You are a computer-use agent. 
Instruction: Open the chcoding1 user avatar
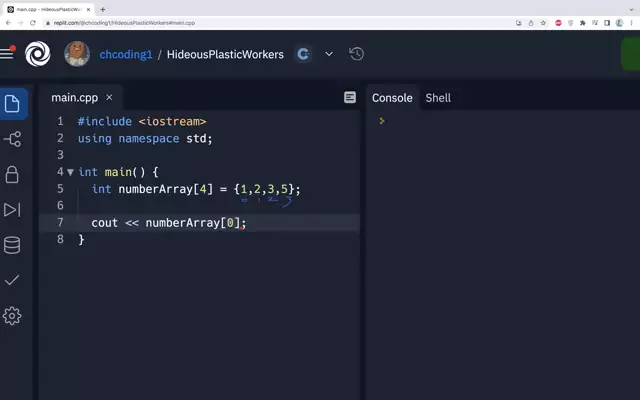[77, 53]
